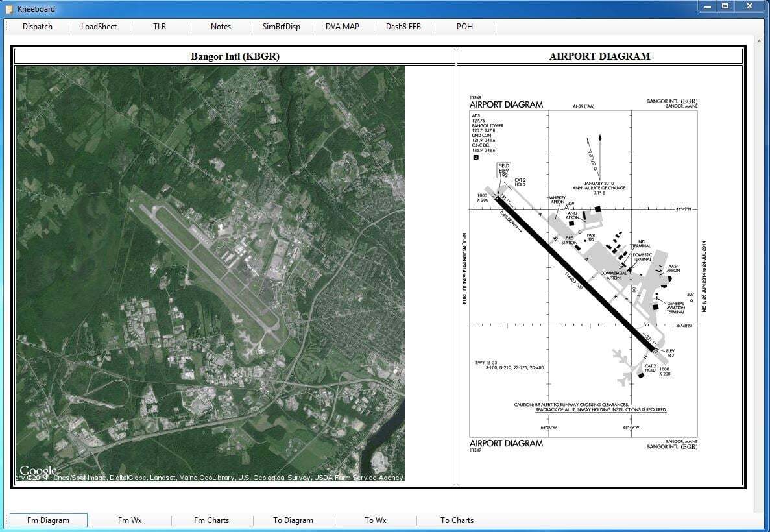The image size is (770, 532).
Task: Select the LoadSheet toolbar item
Action: tap(99, 27)
